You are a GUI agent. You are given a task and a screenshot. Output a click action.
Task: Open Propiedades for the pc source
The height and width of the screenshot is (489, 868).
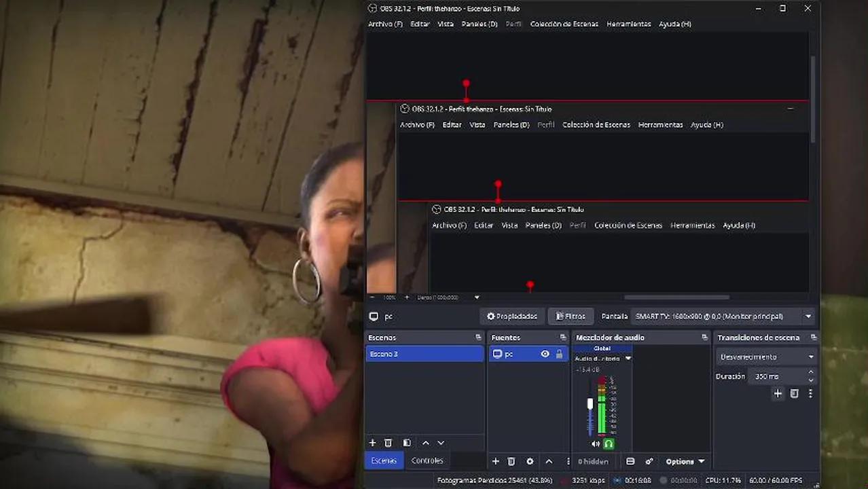512,316
